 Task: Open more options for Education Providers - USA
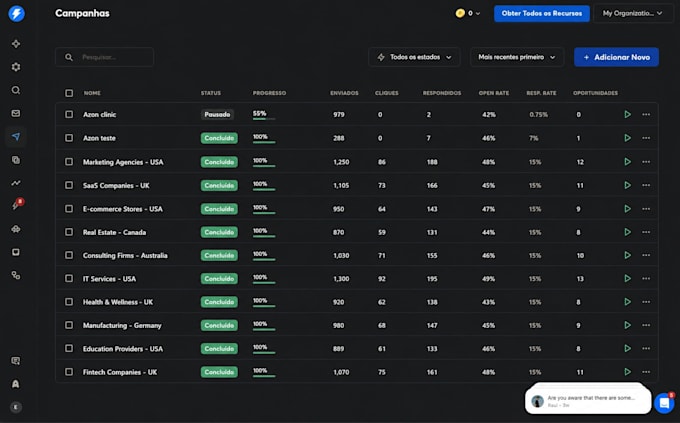646,348
